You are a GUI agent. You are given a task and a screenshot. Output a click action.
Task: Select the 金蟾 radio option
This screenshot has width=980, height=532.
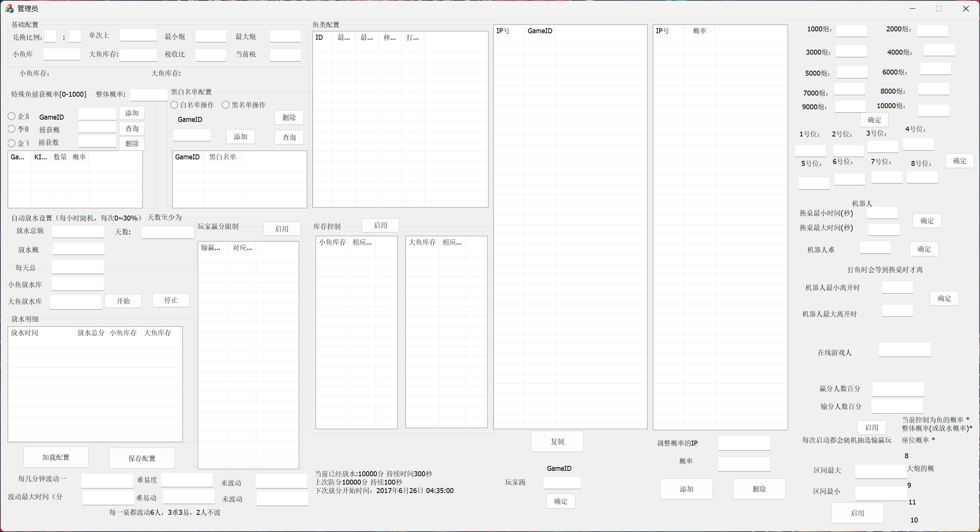point(12,143)
